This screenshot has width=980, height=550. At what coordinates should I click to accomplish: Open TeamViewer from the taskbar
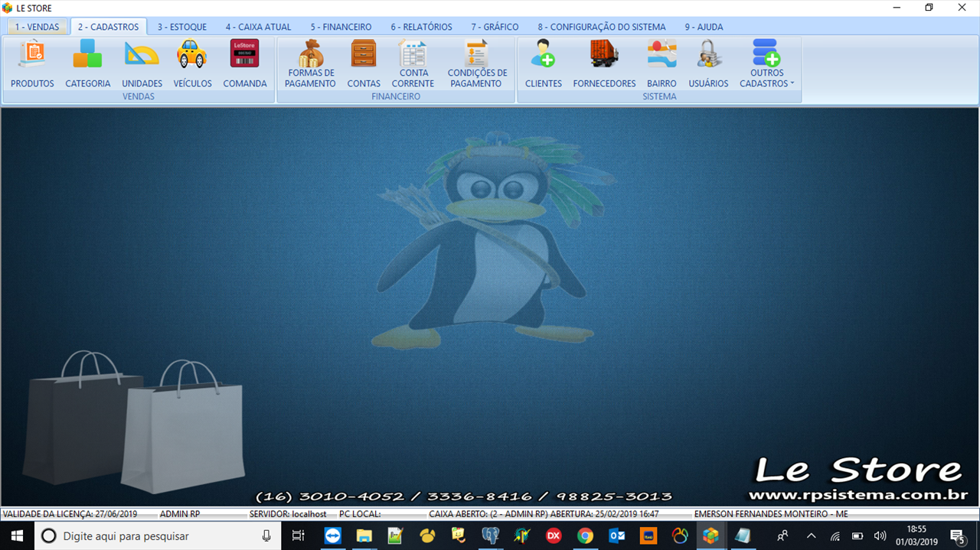pos(332,535)
